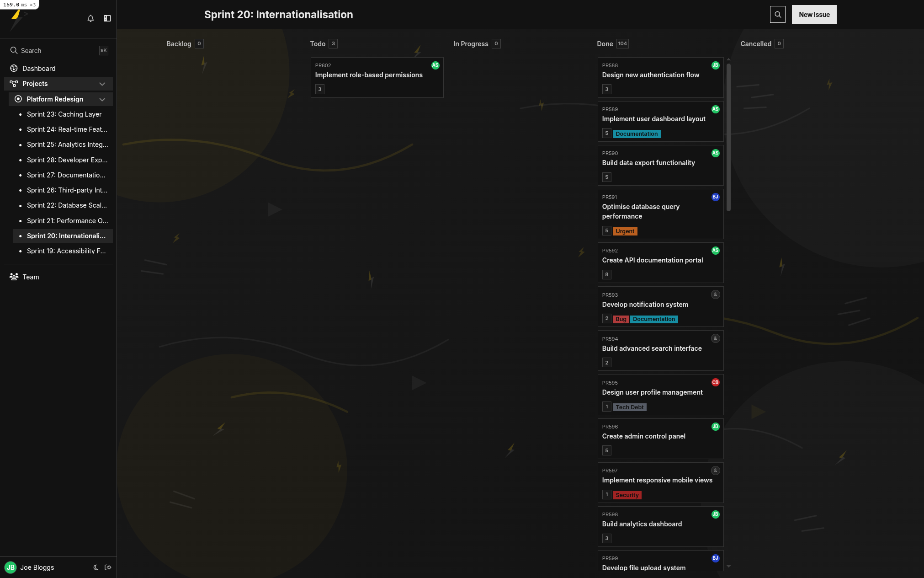Click the Urgent label on PR591
Image resolution: width=924 pixels, height=578 pixels.
[x=625, y=231]
